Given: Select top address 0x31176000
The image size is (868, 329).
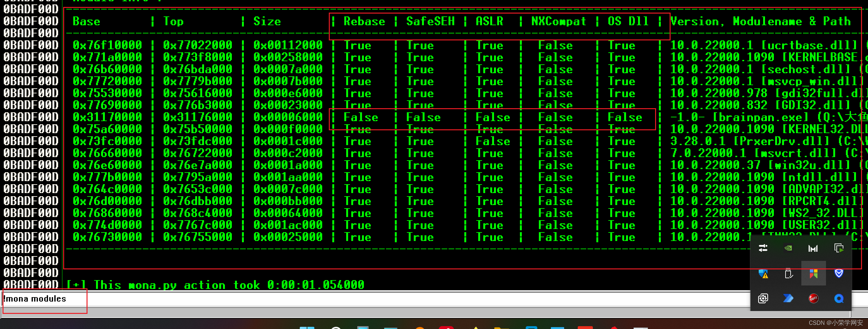Looking at the screenshot, I should 197,117.
